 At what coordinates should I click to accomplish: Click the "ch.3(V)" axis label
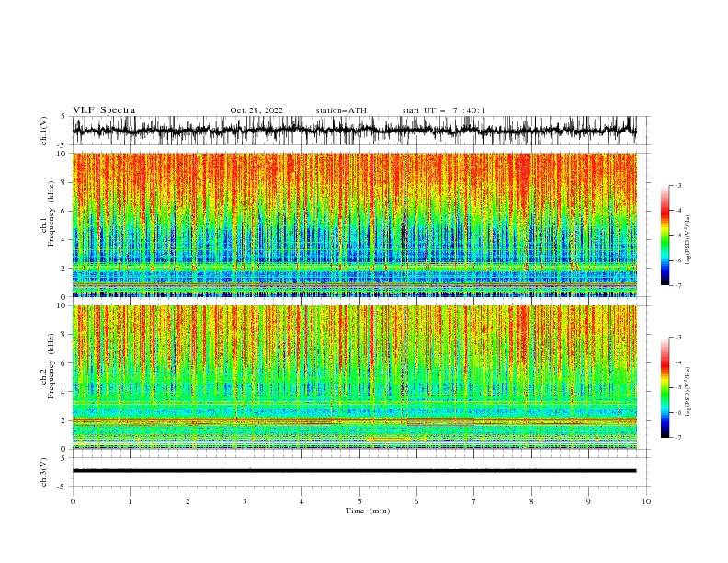(44, 472)
